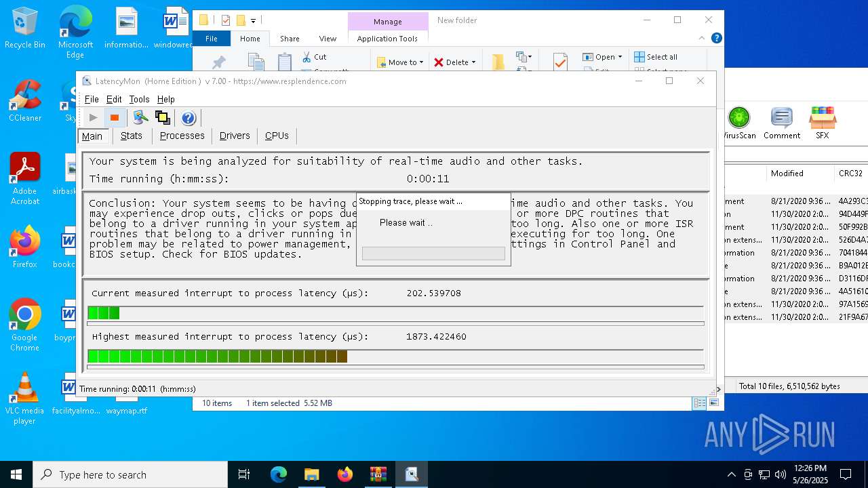Click the New folder icon in ribbon
The image size is (868, 488).
[x=498, y=62]
